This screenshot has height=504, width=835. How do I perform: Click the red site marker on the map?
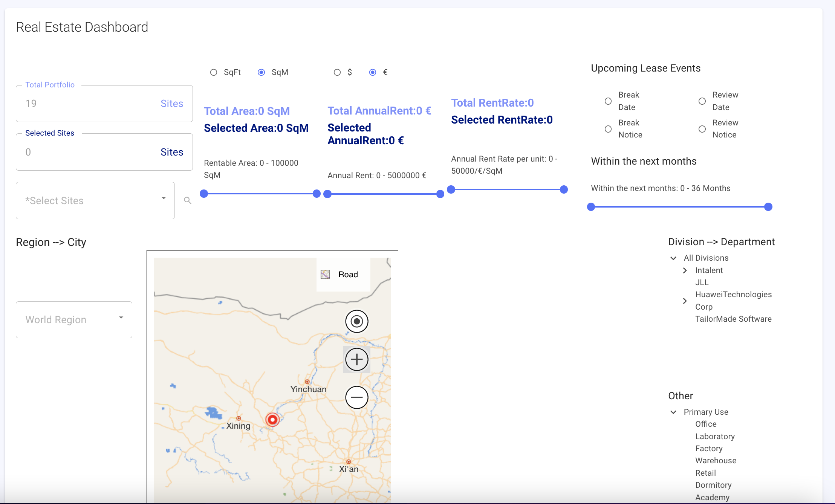272,419
